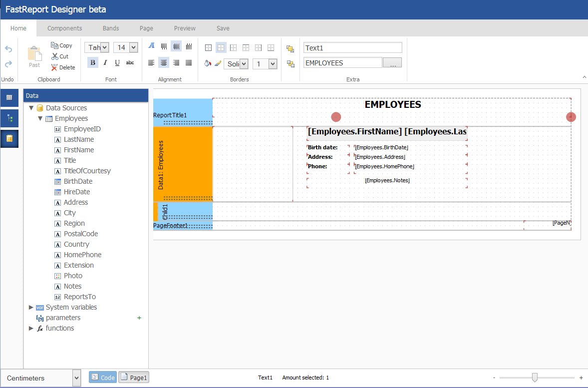Click the BirthDate field icon
This screenshot has height=388, width=588.
coord(58,182)
